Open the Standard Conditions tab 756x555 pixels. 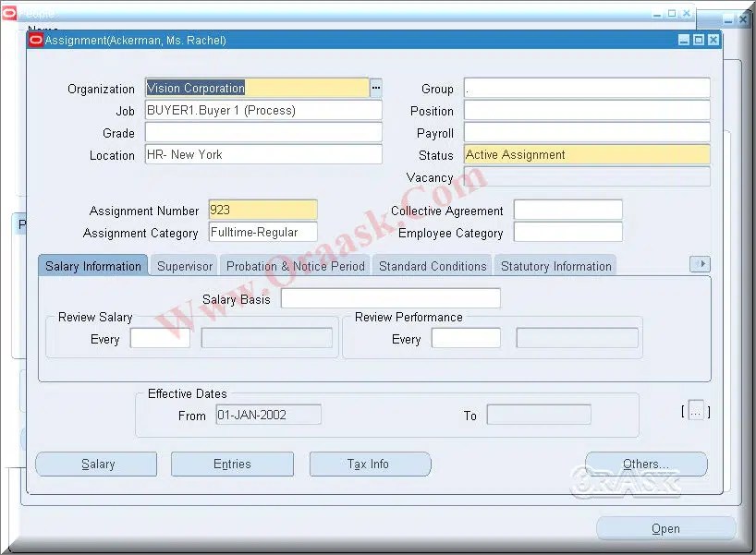point(432,265)
